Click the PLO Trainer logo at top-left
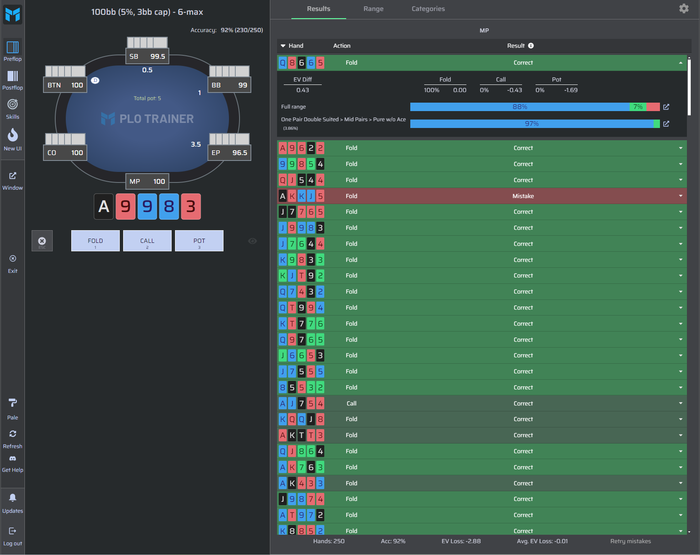 [12, 14]
